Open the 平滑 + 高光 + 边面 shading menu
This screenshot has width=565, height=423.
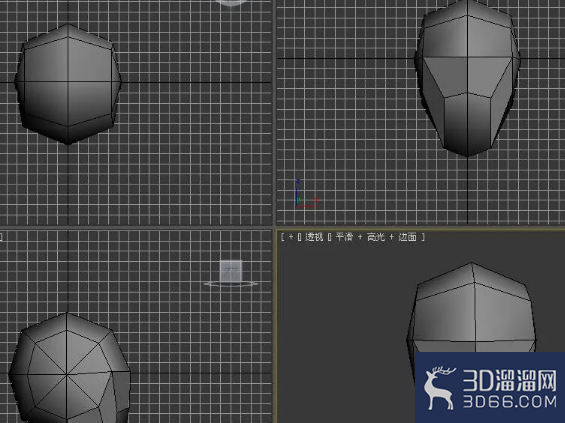click(x=376, y=237)
